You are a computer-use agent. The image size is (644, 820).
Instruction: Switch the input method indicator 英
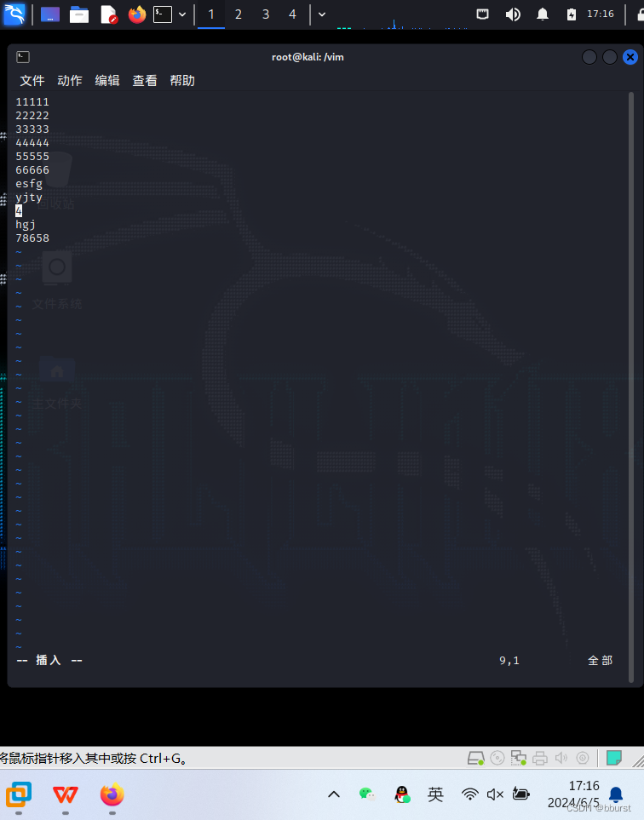[x=435, y=795]
